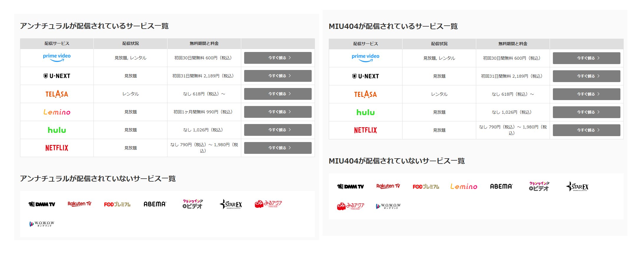The height and width of the screenshot is (256, 644).
Task: Open WOWOW logo under MIU404 unavailable services
Action: (x=388, y=206)
